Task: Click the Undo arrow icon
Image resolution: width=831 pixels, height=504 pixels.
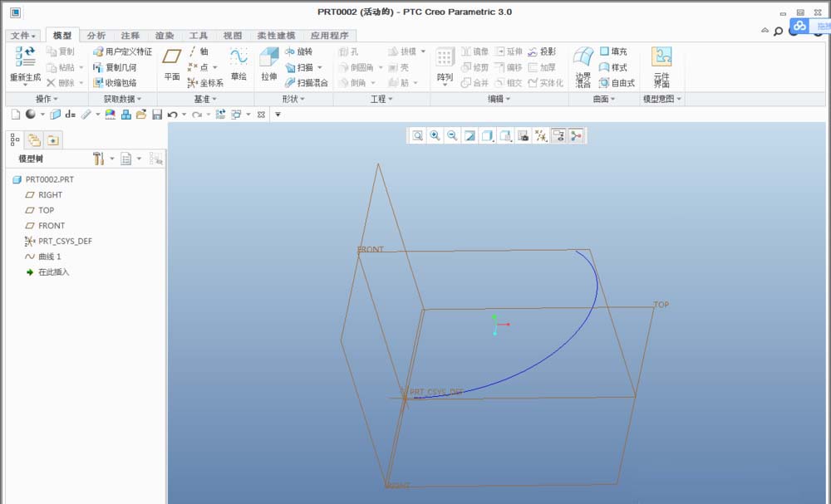Action: [x=172, y=115]
